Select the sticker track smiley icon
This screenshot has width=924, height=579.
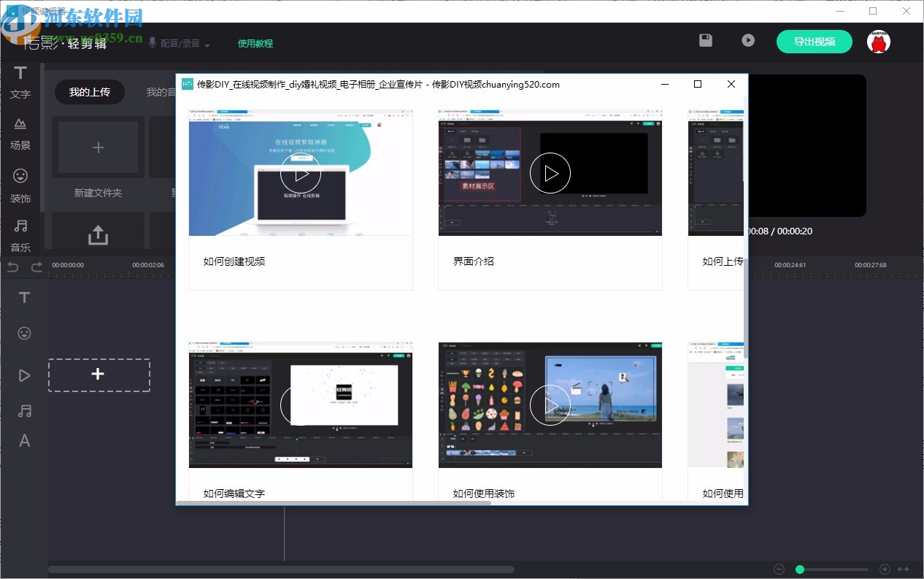point(24,333)
